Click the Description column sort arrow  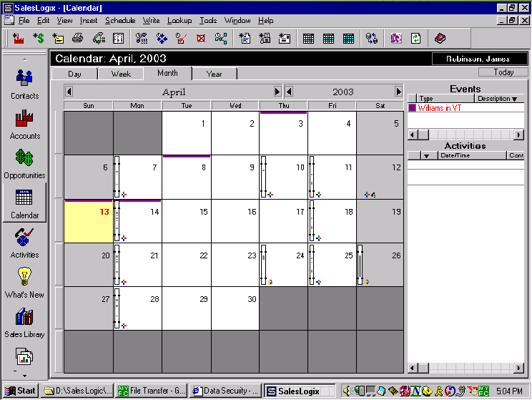(x=515, y=99)
